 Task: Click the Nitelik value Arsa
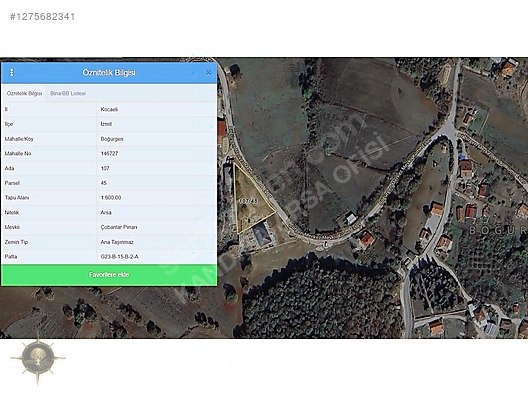[x=106, y=212]
